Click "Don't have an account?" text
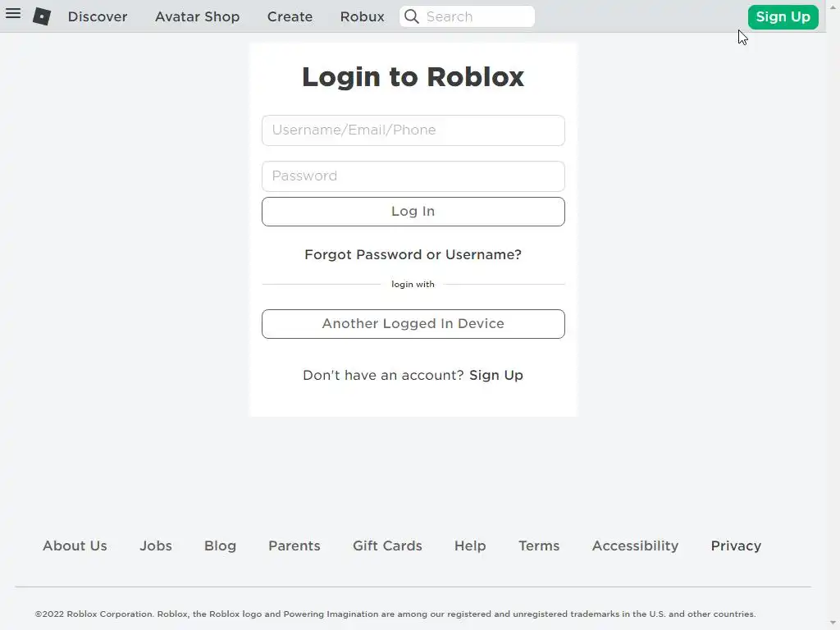The image size is (840, 630). [384, 375]
